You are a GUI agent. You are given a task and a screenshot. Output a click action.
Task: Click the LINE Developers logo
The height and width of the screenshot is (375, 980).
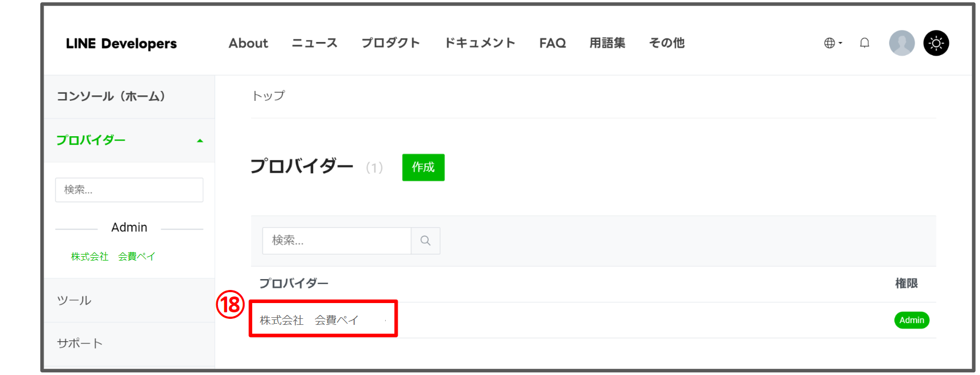(x=121, y=44)
